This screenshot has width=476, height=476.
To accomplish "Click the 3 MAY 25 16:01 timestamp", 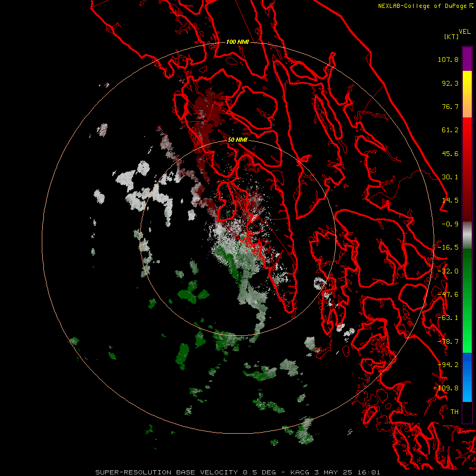I will coord(347,472).
